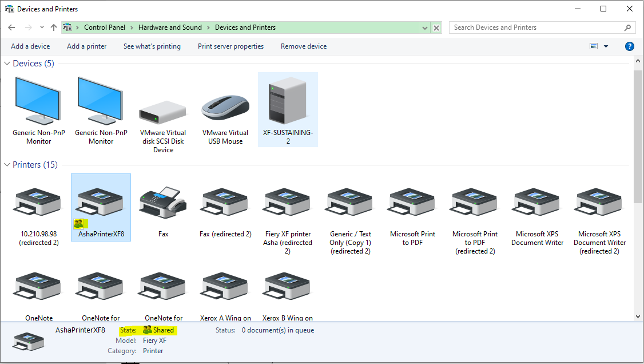Click the Fiery XF model value
The image size is (644, 364).
click(155, 341)
